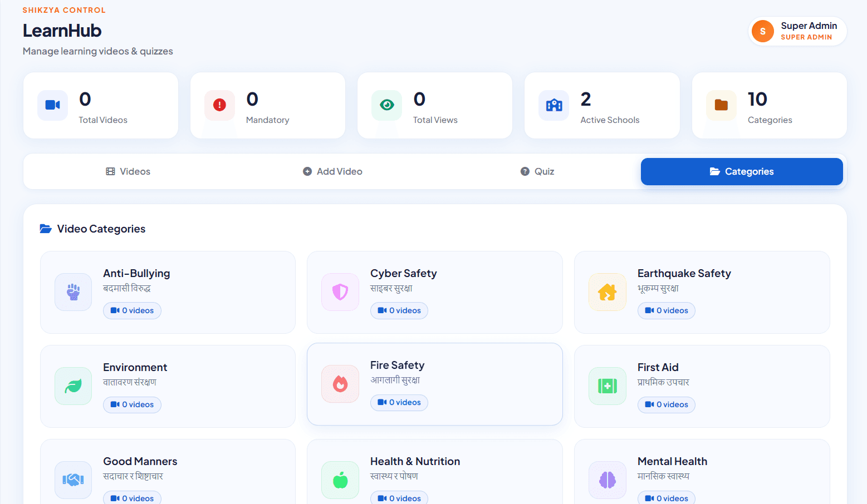Image resolution: width=867 pixels, height=504 pixels.
Task: Click the बदमासी विरुद्ध subtitle
Action: [x=127, y=288]
